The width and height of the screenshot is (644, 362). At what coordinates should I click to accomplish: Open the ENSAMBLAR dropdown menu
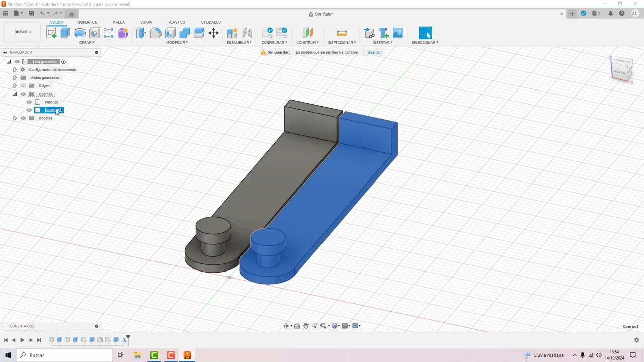click(x=239, y=43)
